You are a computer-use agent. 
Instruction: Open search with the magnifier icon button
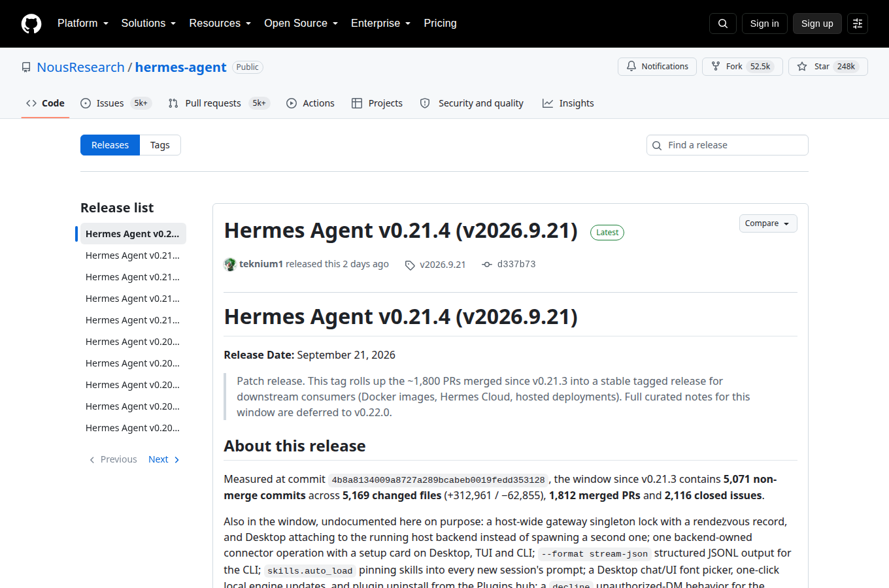723,24
